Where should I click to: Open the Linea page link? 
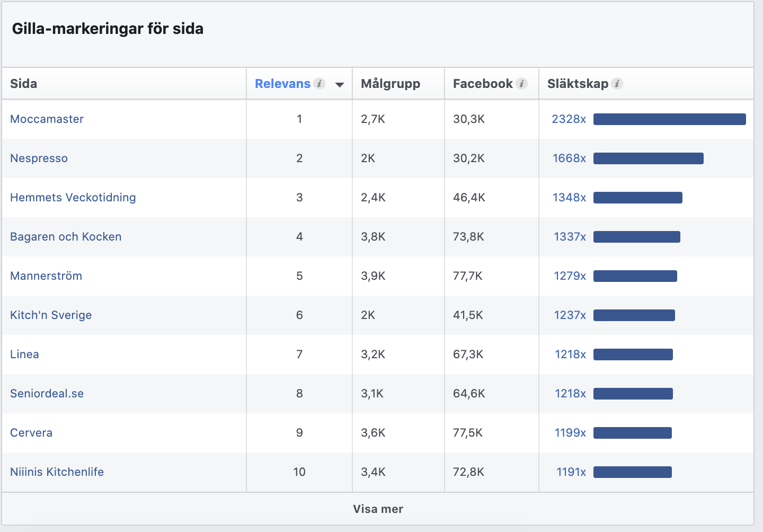24,354
